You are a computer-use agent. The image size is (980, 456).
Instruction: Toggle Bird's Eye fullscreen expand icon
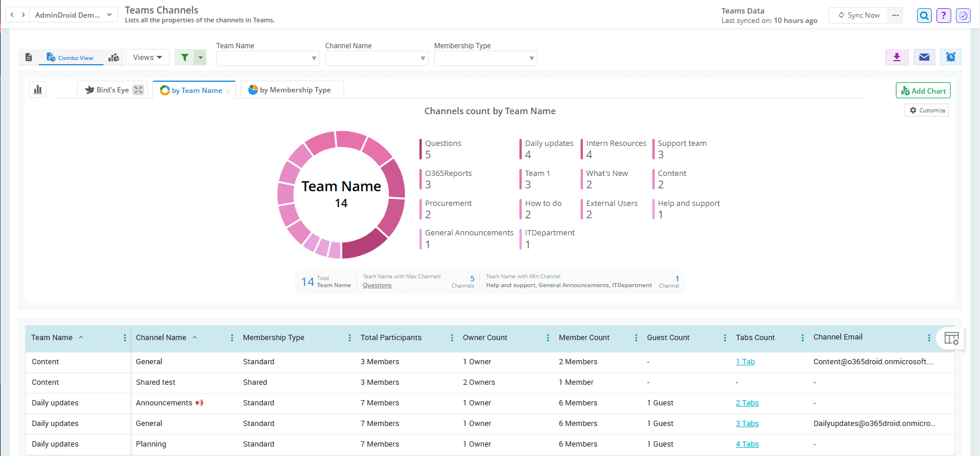[138, 90]
